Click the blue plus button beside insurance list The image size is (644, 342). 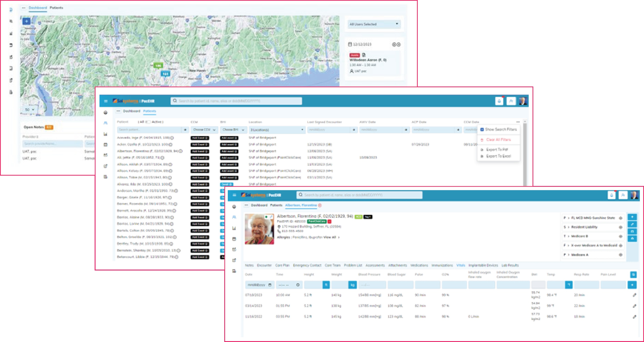click(632, 217)
